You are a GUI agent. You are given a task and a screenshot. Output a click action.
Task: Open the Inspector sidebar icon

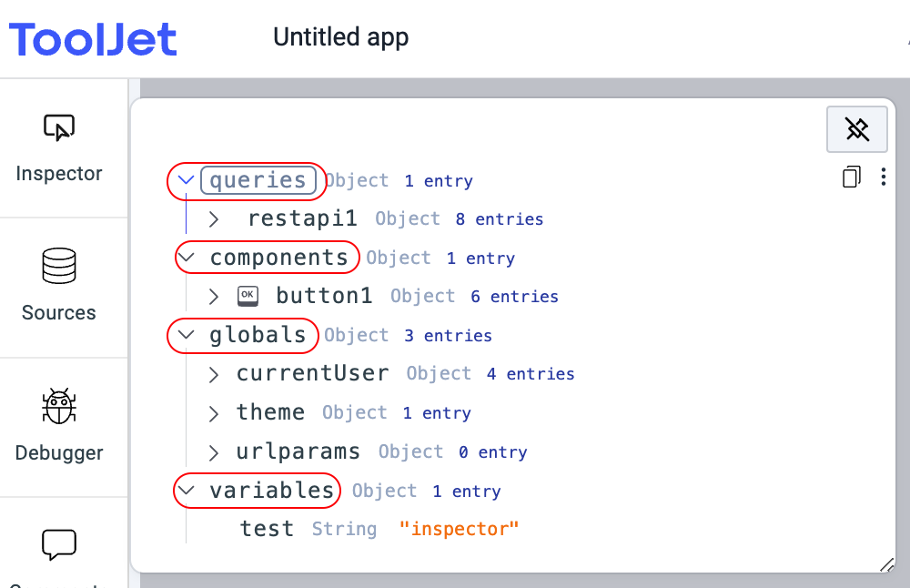tap(59, 129)
